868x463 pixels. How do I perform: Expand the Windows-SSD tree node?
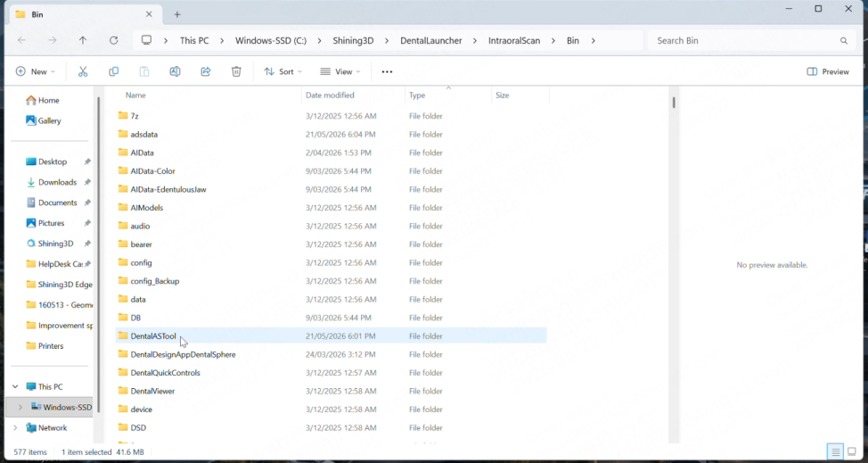[x=20, y=407]
